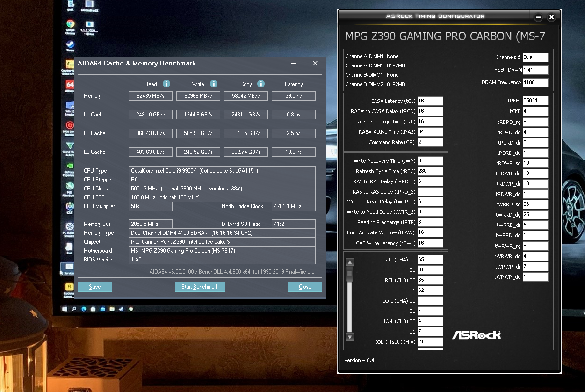Click the DRAM Frequency field
Image resolution: width=585 pixels, height=392 pixels.
[535, 83]
